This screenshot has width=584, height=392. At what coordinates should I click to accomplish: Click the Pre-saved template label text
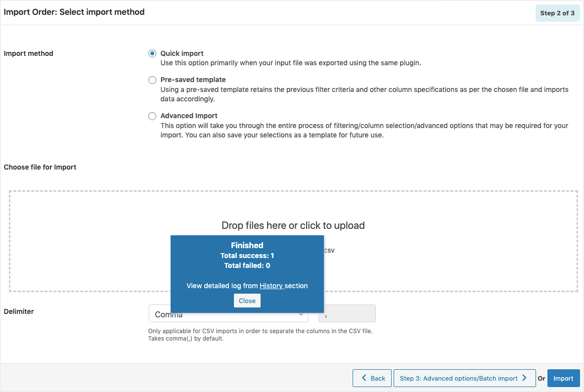click(193, 80)
